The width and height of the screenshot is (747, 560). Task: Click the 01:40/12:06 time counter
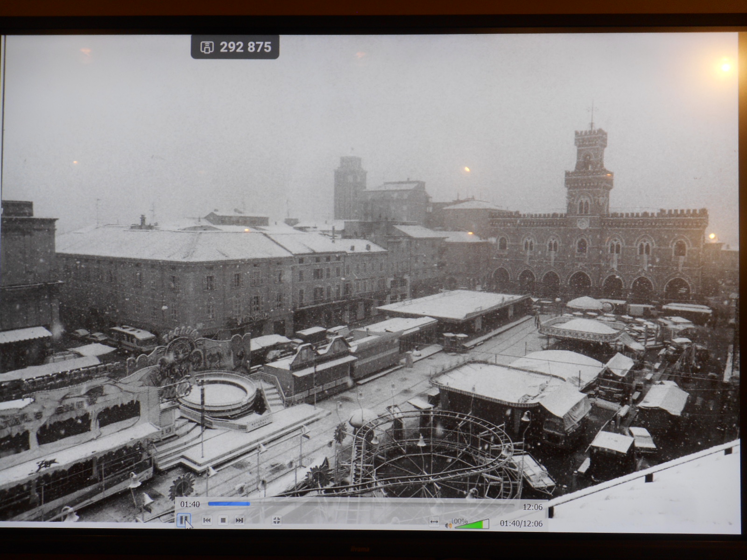coord(521,524)
